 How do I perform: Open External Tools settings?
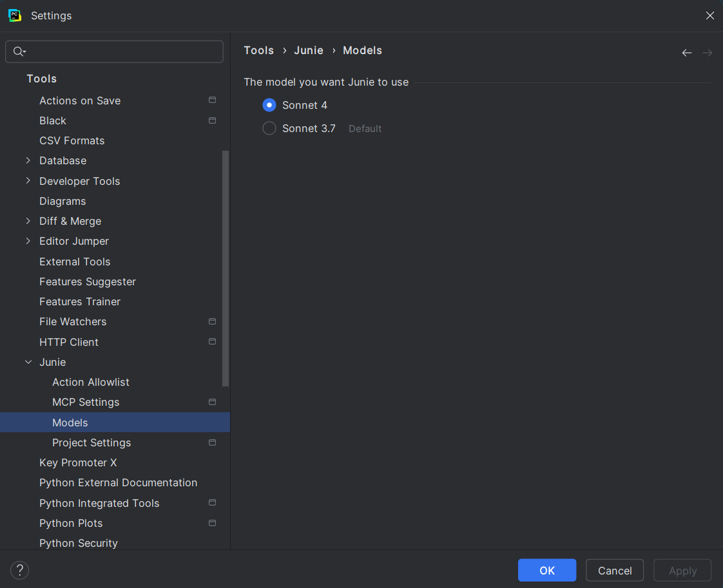click(x=75, y=261)
